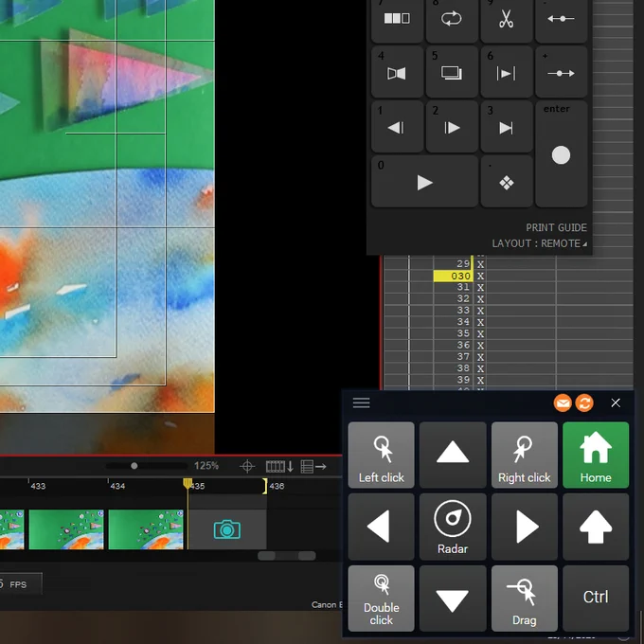Click the X mark beside frame 31

tap(480, 288)
